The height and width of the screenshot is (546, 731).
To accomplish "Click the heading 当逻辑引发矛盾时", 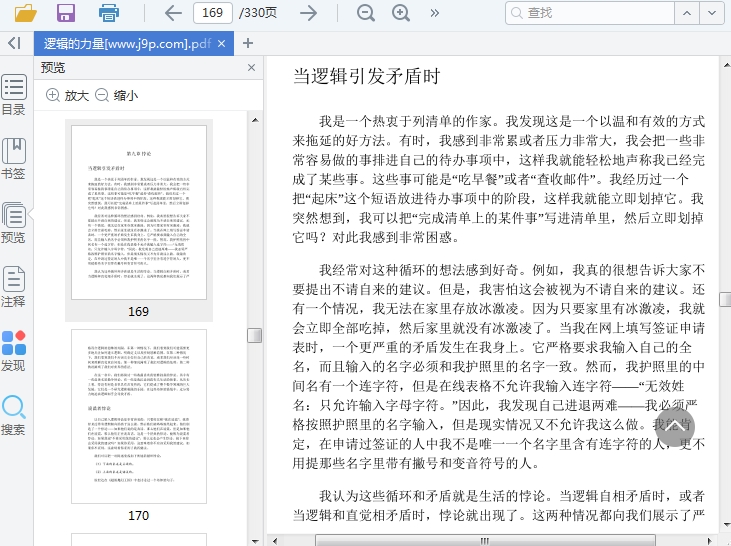I will point(366,76).
